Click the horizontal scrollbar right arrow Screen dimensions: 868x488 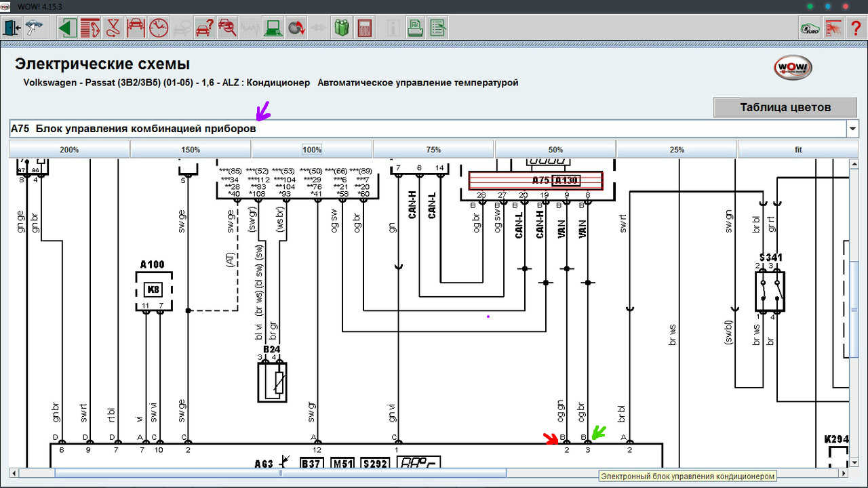coord(843,473)
